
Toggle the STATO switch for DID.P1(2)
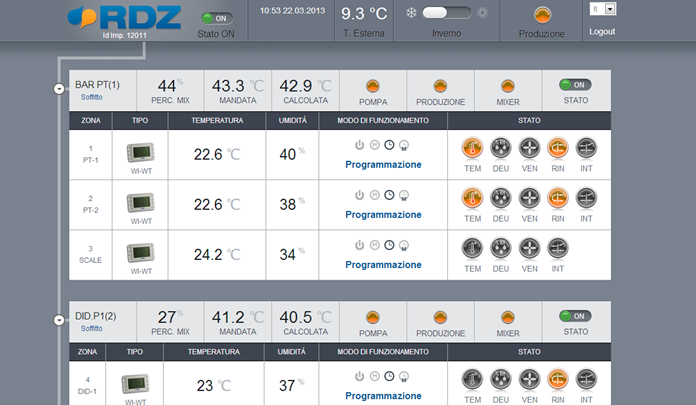coord(575,316)
